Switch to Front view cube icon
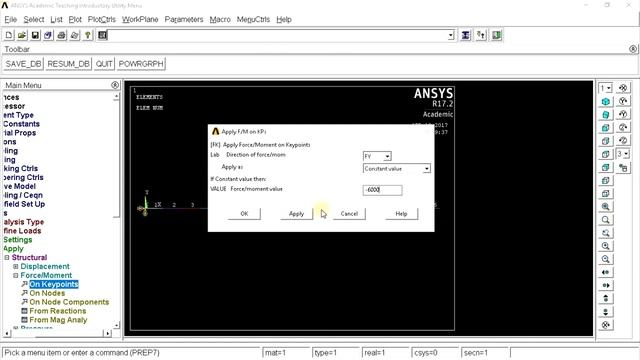640x360 pixels. click(606, 128)
